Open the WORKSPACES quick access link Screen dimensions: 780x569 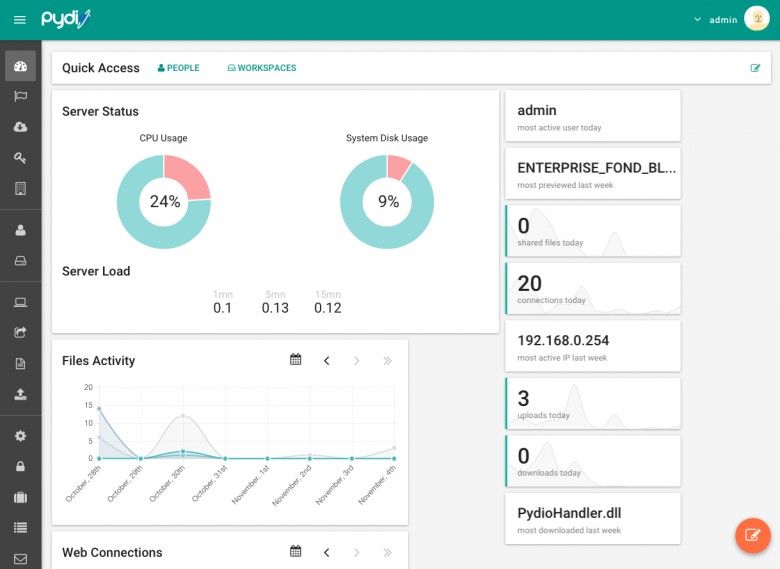tap(262, 68)
